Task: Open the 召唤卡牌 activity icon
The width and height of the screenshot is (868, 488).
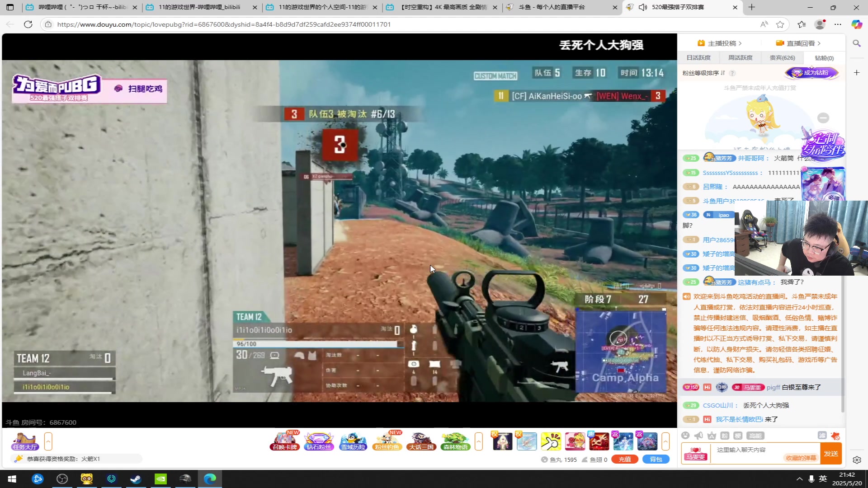Action: (285, 441)
